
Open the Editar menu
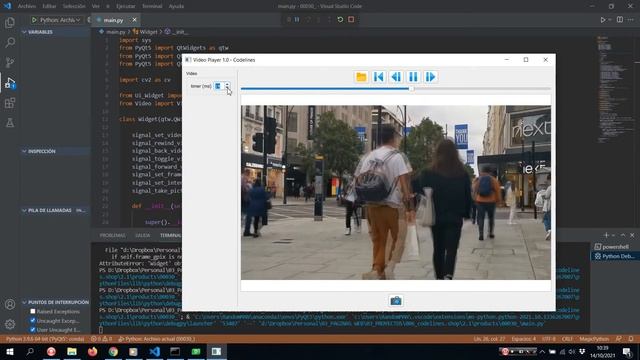(x=49, y=6)
